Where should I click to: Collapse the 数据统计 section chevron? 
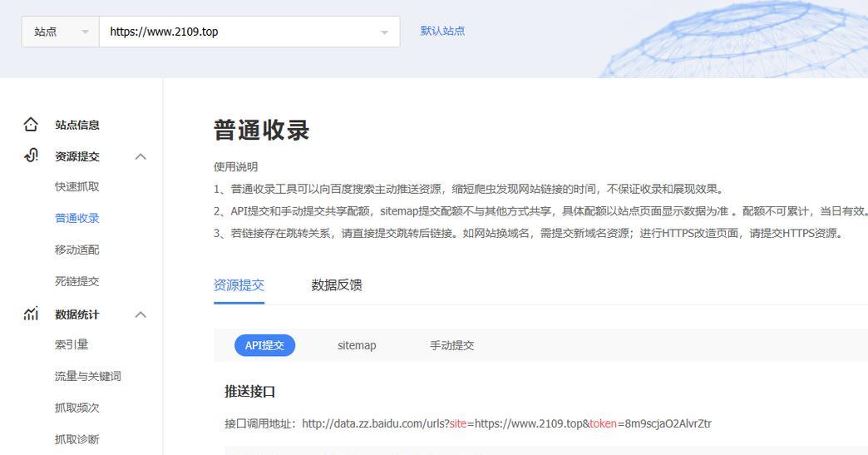(x=141, y=314)
